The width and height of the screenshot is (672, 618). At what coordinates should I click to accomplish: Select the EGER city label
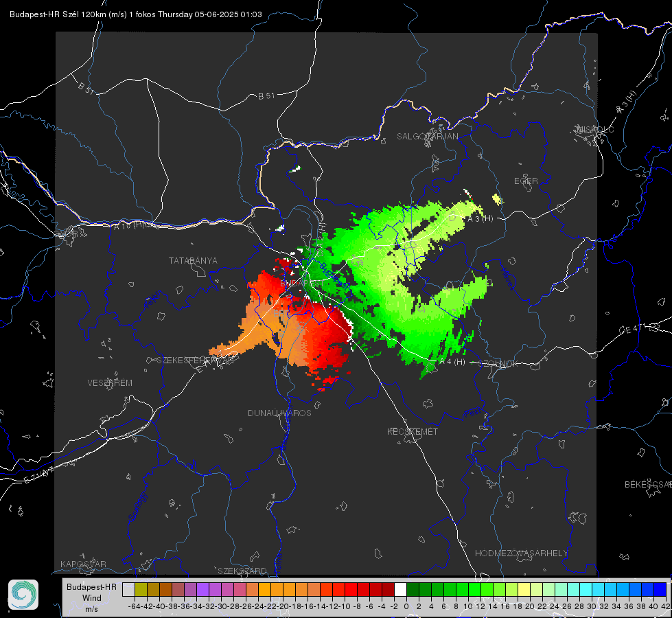coord(526,181)
